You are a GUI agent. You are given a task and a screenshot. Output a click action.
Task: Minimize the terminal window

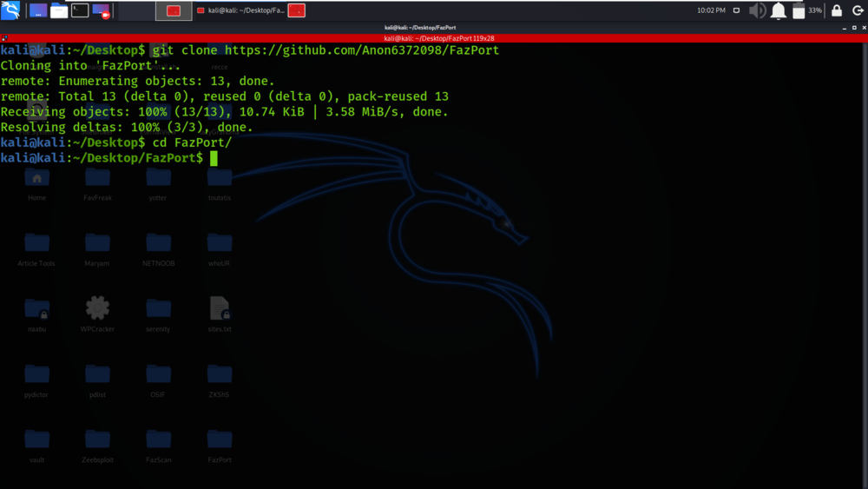(x=845, y=27)
